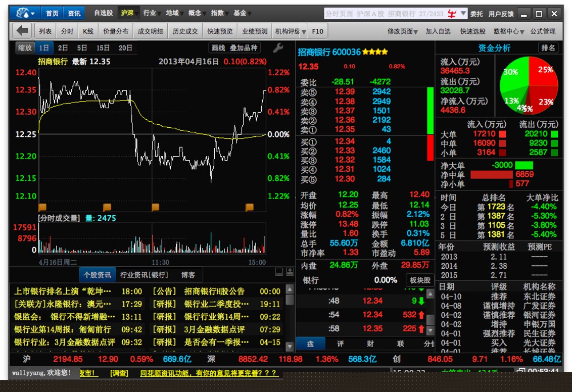Viewport: 572px width, 392px height.
Task: Select the 评 tab under trade ticks
Action: pyautogui.click(x=340, y=344)
